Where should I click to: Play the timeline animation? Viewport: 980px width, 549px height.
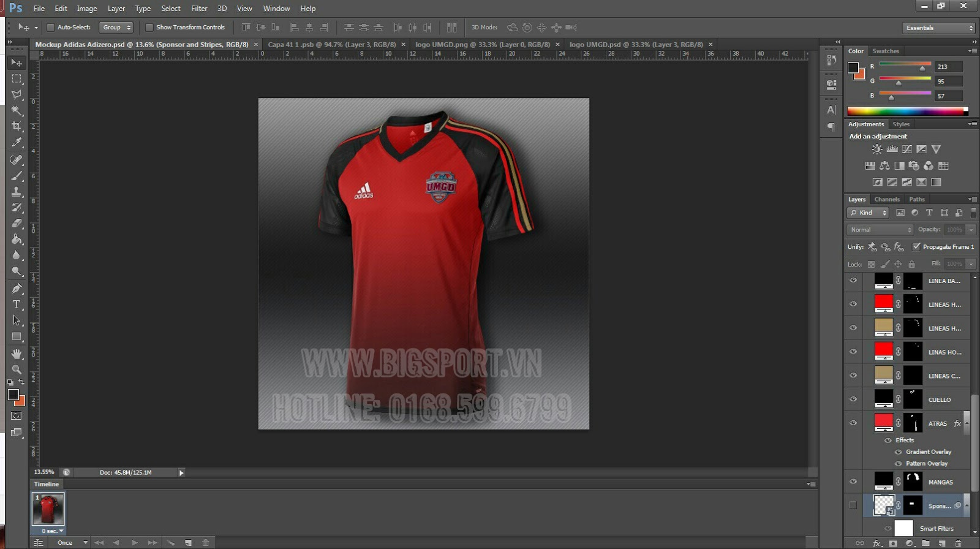(x=134, y=543)
